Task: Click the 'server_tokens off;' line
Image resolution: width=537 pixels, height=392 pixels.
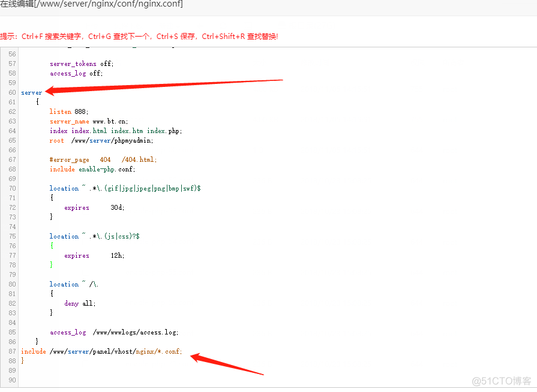Action: (81, 64)
